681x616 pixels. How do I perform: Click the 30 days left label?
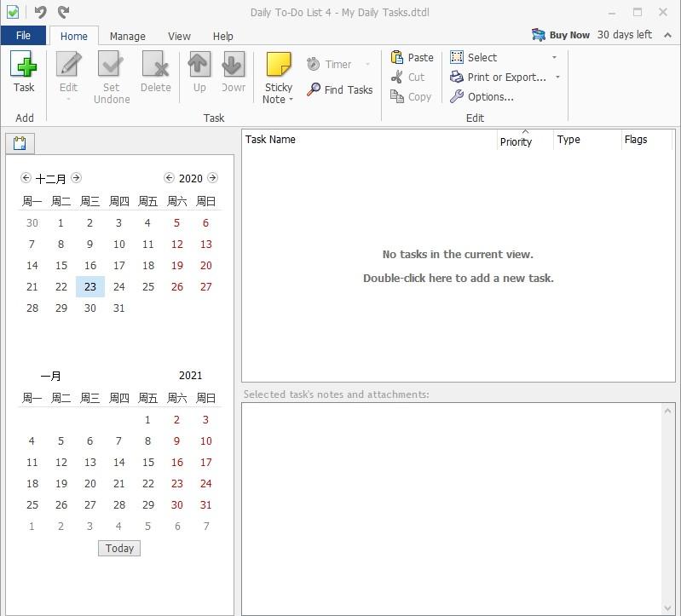[624, 35]
